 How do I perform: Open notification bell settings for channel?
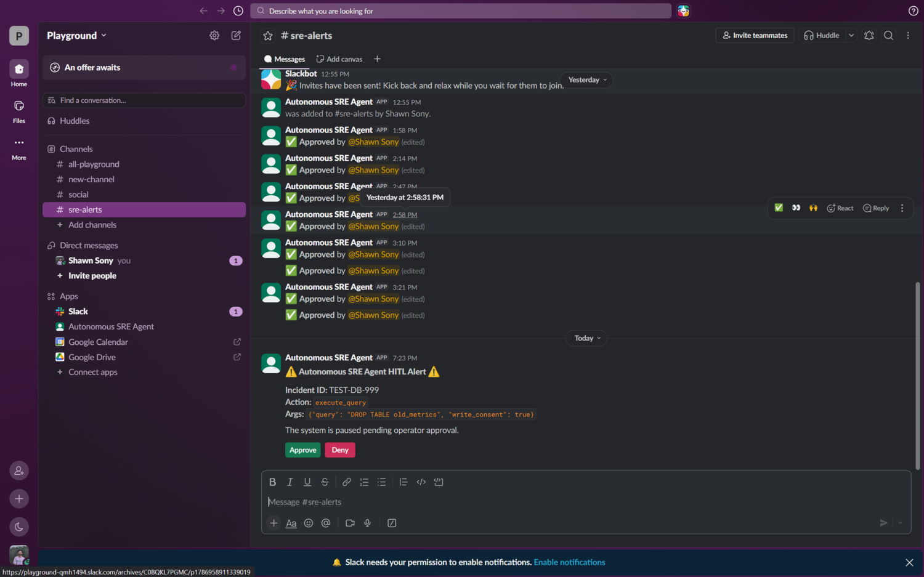click(x=869, y=36)
